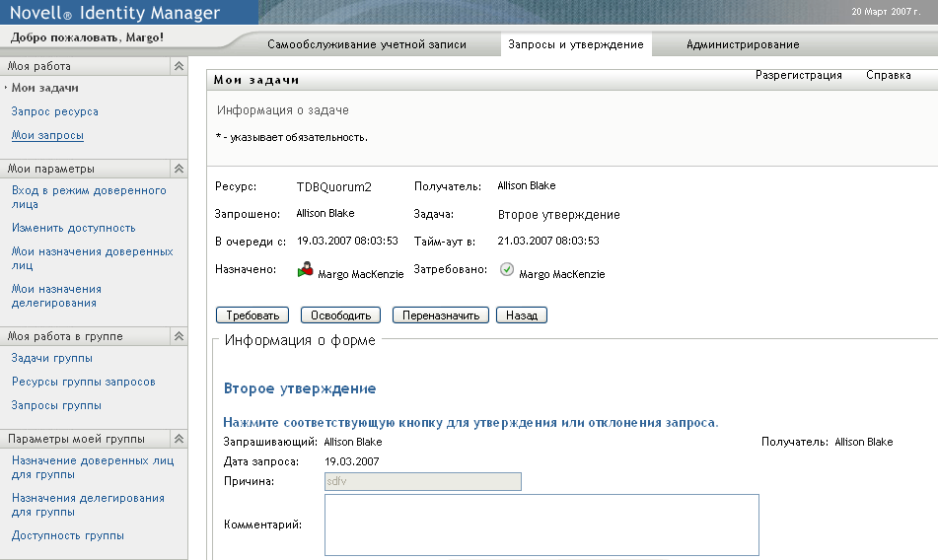Collapse the Мои параметры section

[179, 169]
